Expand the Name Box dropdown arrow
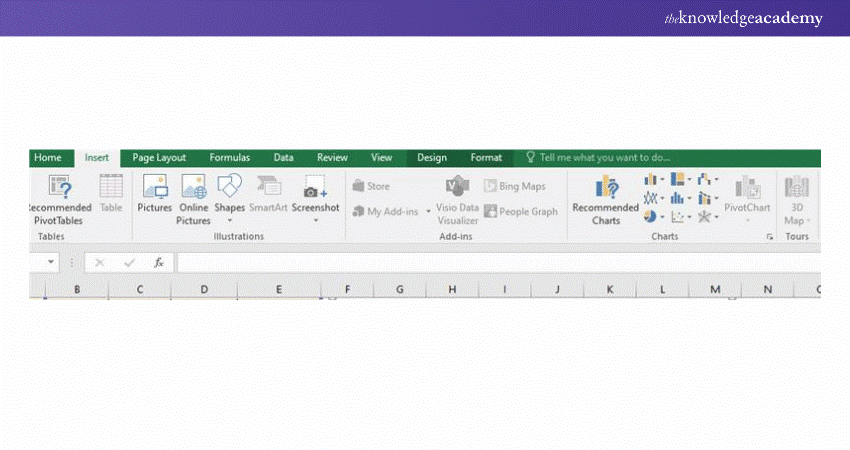The height and width of the screenshot is (450, 850). point(51,262)
